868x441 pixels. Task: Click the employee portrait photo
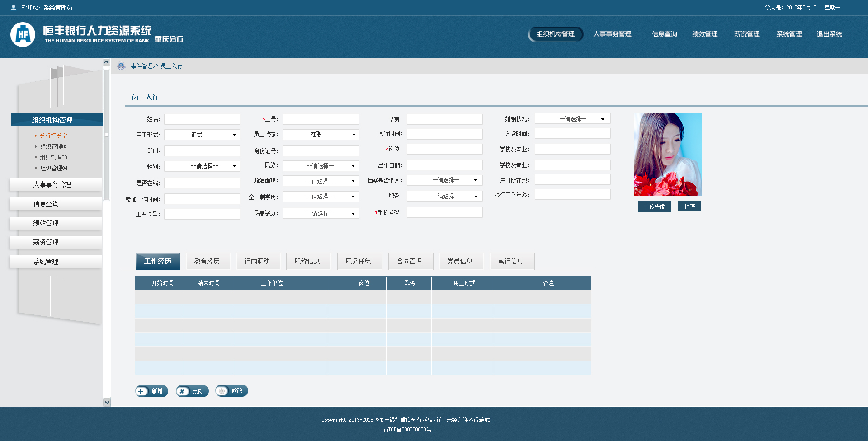tap(668, 154)
